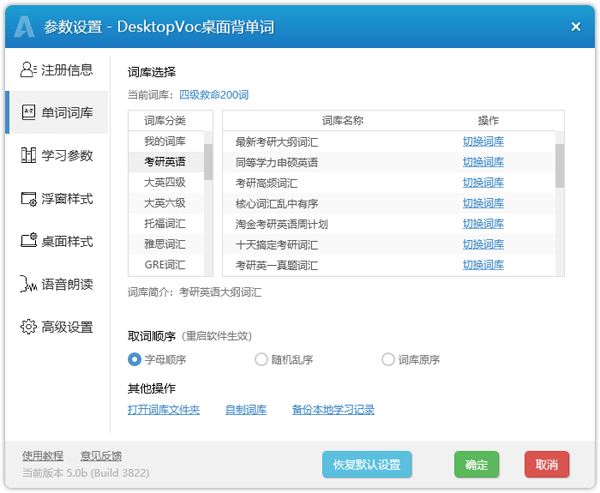Switch to the 语音朗读 tab
The width and height of the screenshot is (600, 493).
click(x=57, y=284)
